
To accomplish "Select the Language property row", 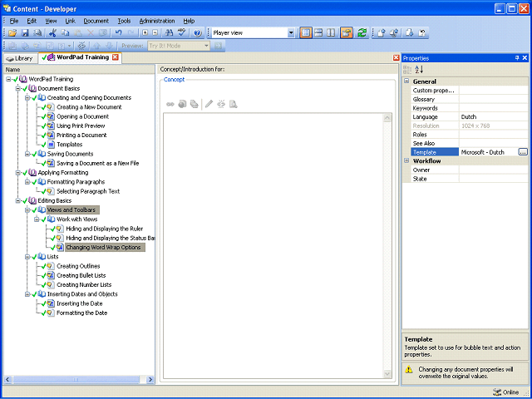I will (469, 116).
